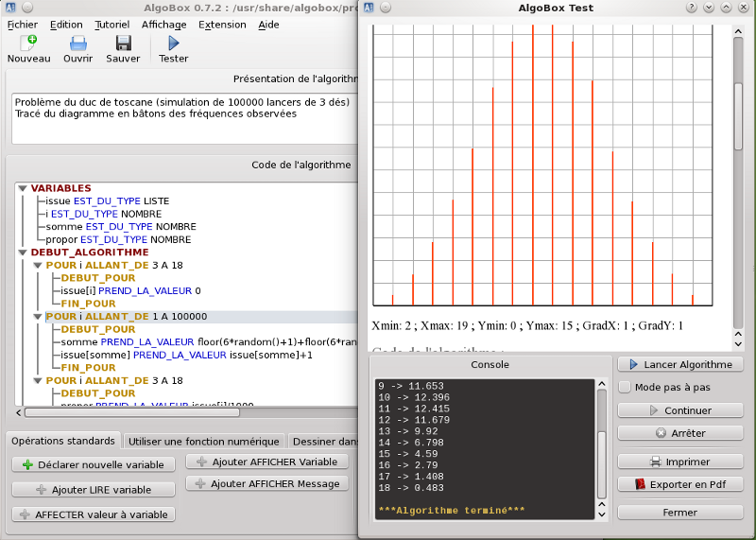The image size is (756, 540).
Task: Click the Lancer Algorithme button
Action: [x=680, y=365]
